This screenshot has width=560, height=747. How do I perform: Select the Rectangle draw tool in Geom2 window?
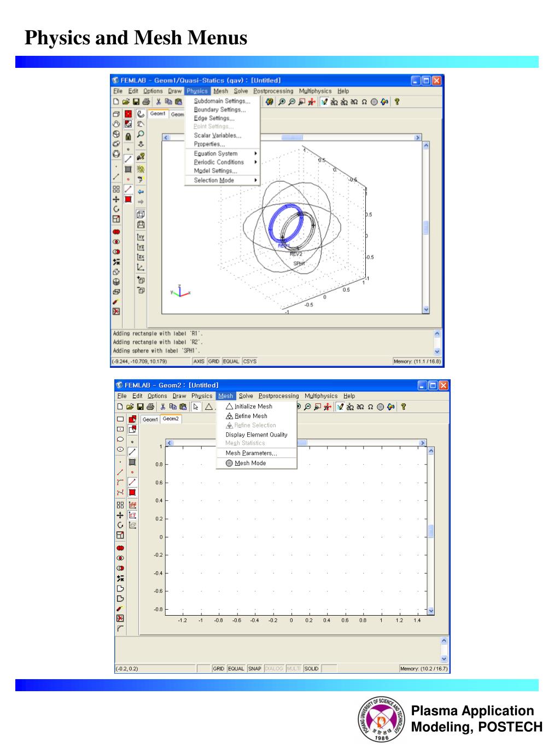click(120, 419)
